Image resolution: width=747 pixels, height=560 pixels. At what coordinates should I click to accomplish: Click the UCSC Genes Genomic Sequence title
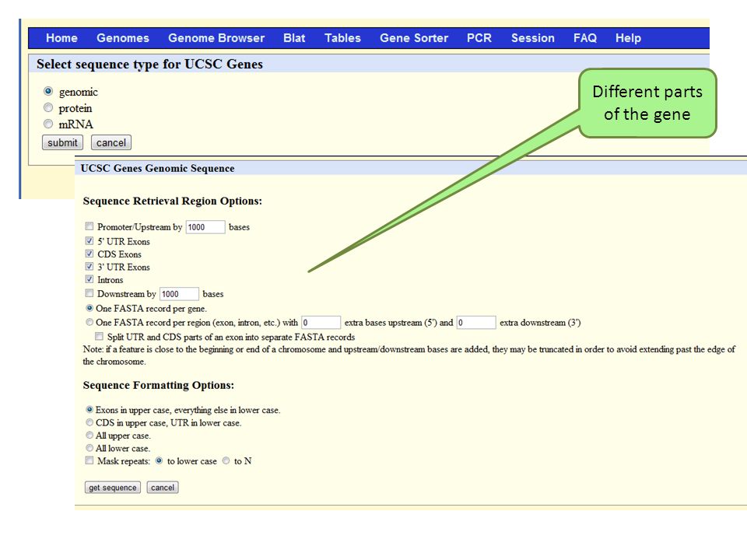(x=157, y=168)
